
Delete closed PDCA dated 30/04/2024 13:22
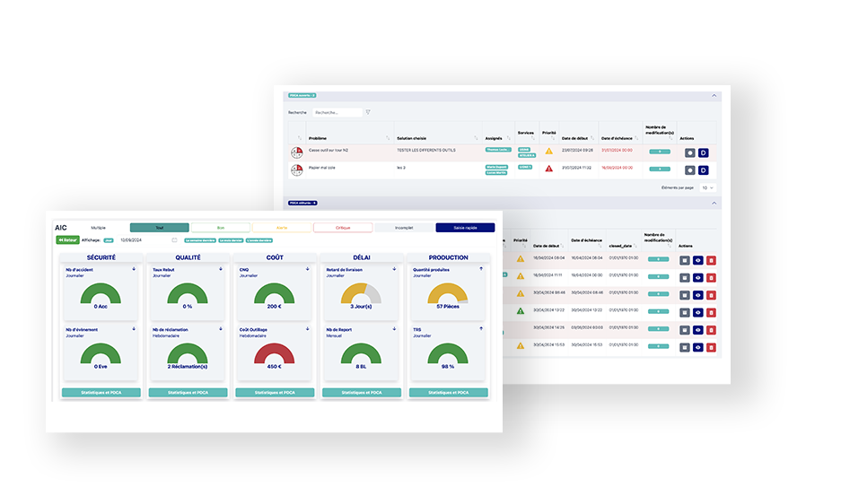pyautogui.click(x=711, y=313)
